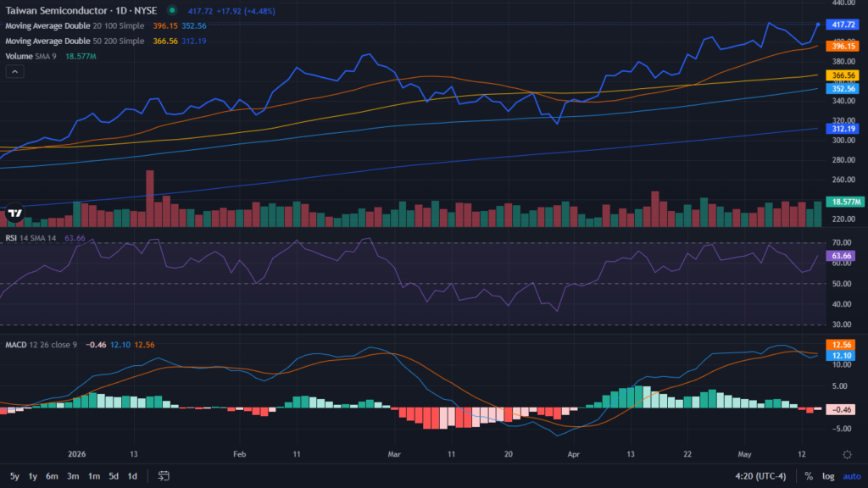
Task: Click the green market status dot
Action: 172,10
